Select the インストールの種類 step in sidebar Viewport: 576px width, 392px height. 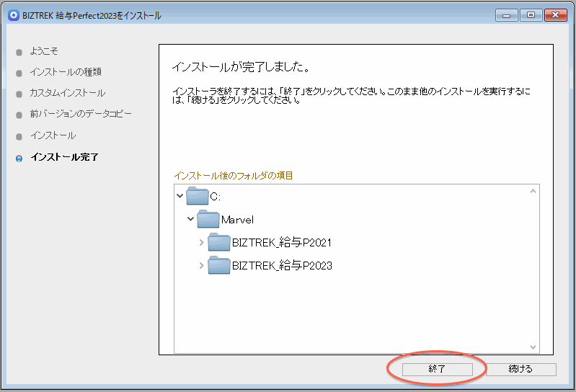(65, 72)
